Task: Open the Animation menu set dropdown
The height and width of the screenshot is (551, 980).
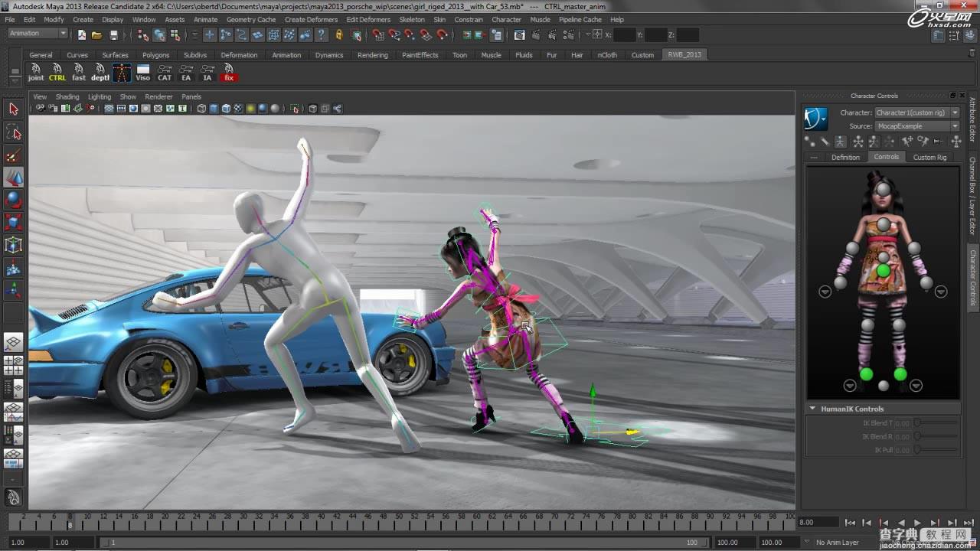Action: [x=38, y=34]
